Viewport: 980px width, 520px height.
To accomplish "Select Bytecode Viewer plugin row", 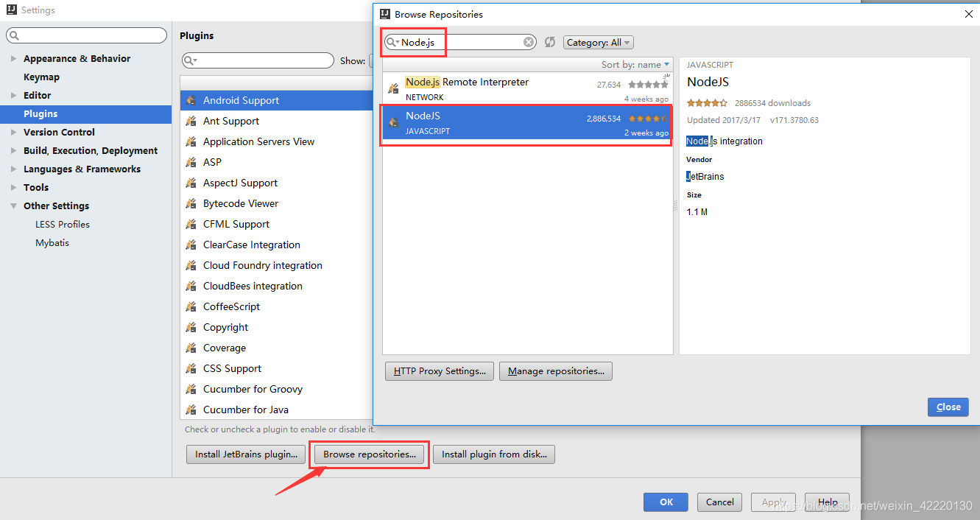I will [x=277, y=203].
